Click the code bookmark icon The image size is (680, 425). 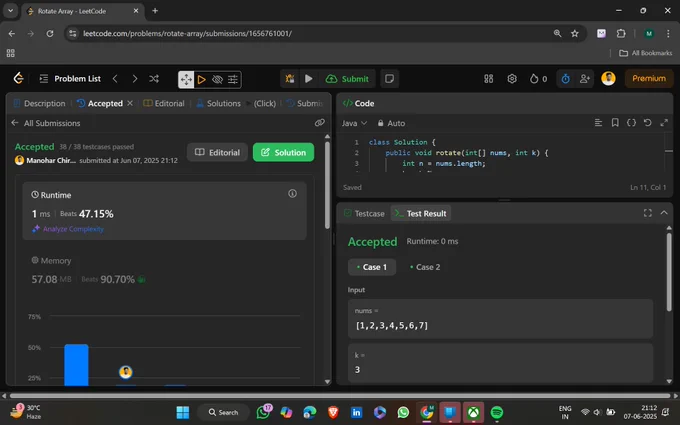pyautogui.click(x=615, y=123)
